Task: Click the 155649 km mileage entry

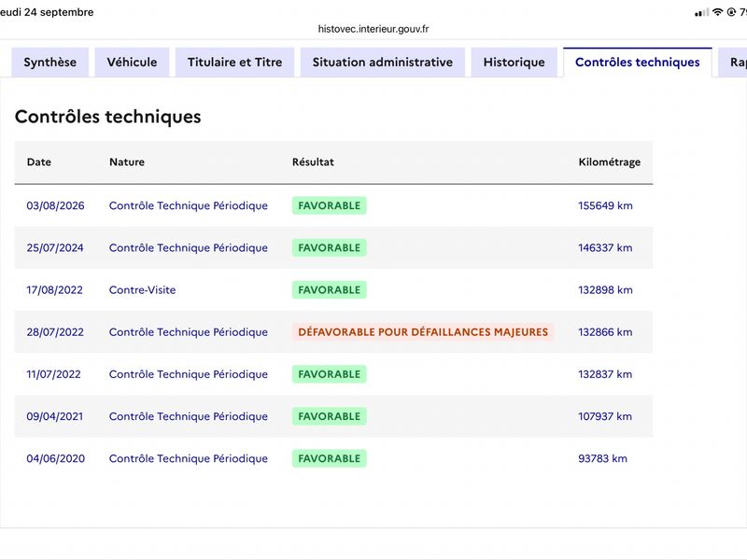Action: coord(605,205)
